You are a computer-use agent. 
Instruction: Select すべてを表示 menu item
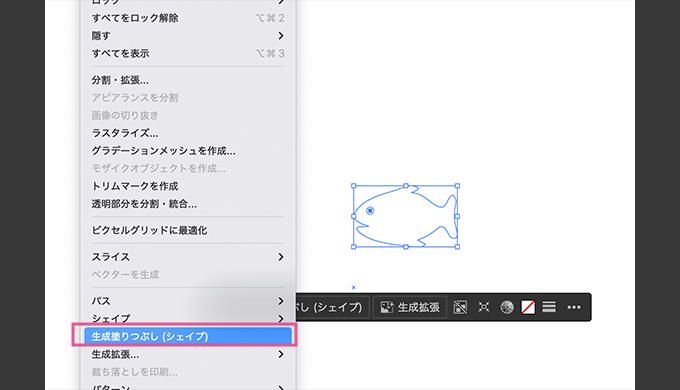tap(188, 53)
